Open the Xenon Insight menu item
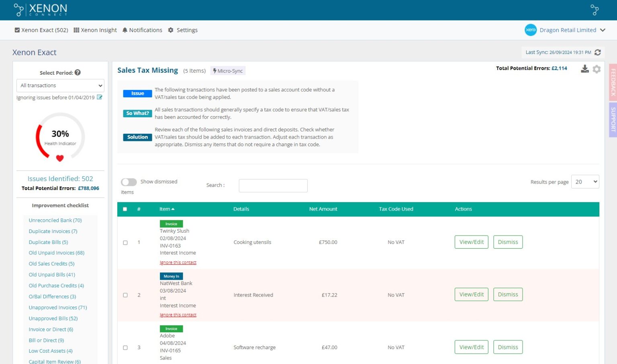Image resolution: width=617 pixels, height=364 pixels. (95, 30)
